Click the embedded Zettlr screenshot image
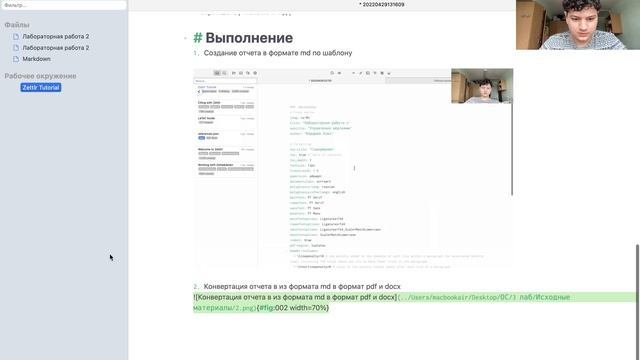 pyautogui.click(x=353, y=168)
